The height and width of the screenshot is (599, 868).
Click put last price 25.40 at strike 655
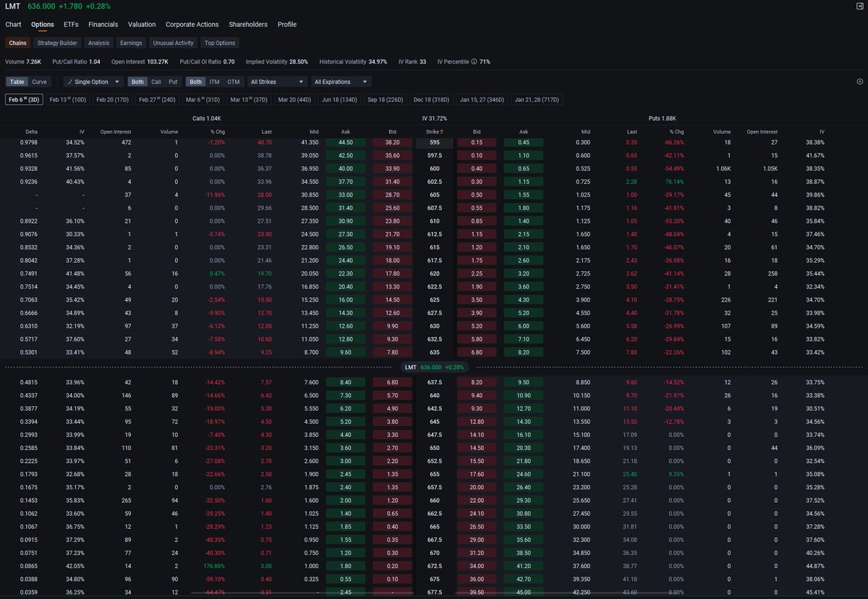tap(630, 475)
